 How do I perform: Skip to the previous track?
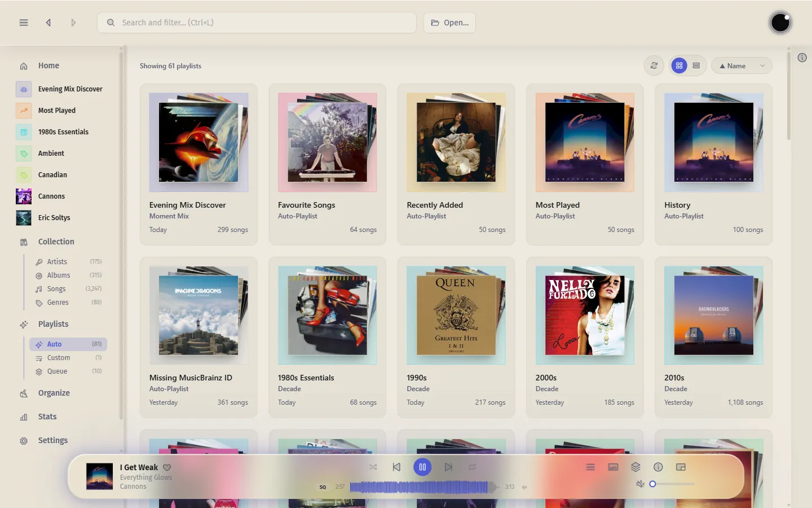click(397, 467)
